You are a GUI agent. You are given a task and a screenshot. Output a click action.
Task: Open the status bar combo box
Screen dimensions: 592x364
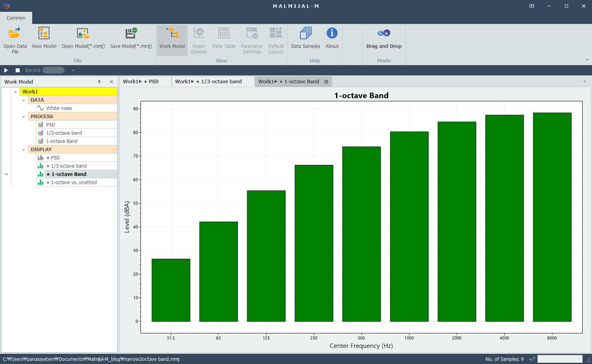tap(560, 359)
